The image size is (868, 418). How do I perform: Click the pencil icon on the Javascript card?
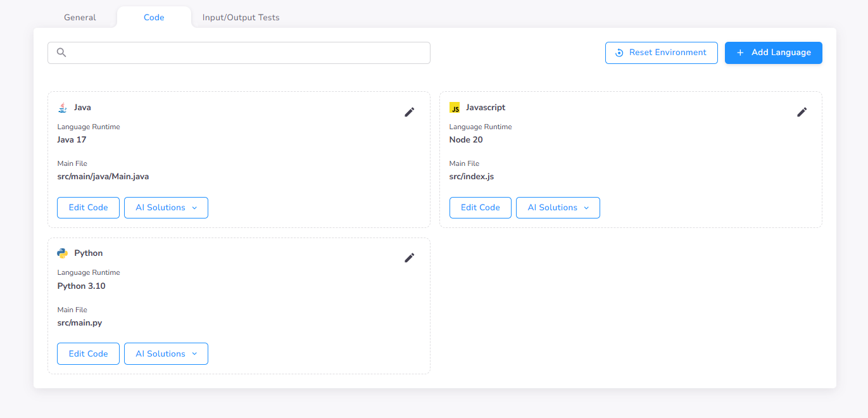point(802,112)
